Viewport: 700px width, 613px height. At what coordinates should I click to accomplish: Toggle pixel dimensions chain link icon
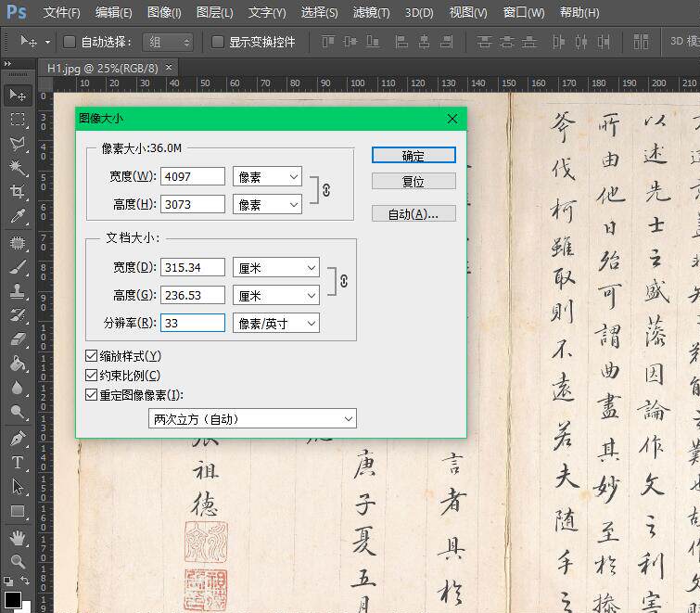click(326, 190)
